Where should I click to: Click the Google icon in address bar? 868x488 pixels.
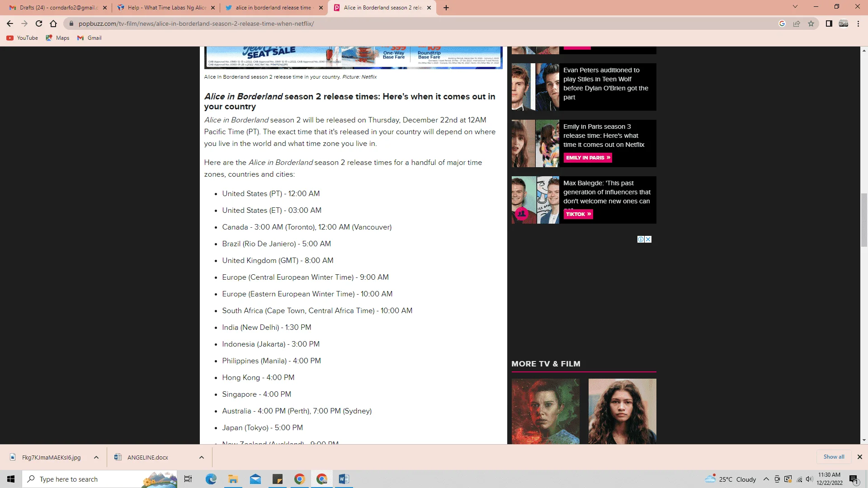(782, 23)
